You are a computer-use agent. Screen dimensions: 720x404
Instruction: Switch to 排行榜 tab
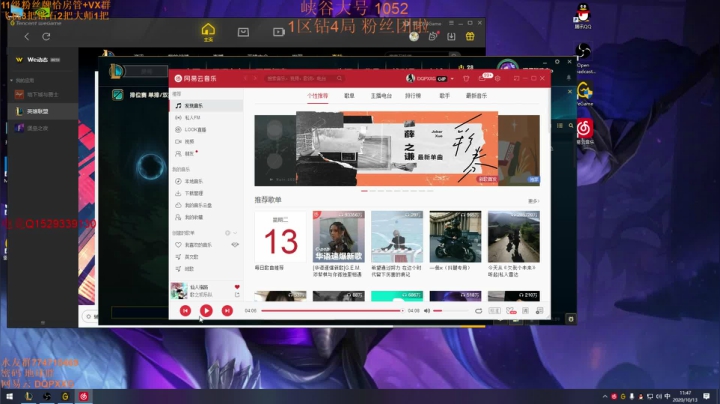(x=413, y=96)
